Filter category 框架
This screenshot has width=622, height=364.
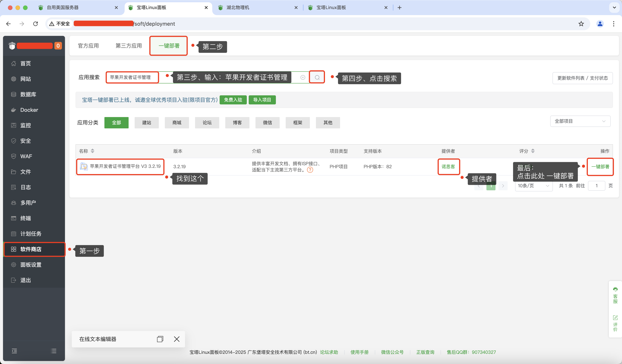(x=298, y=123)
